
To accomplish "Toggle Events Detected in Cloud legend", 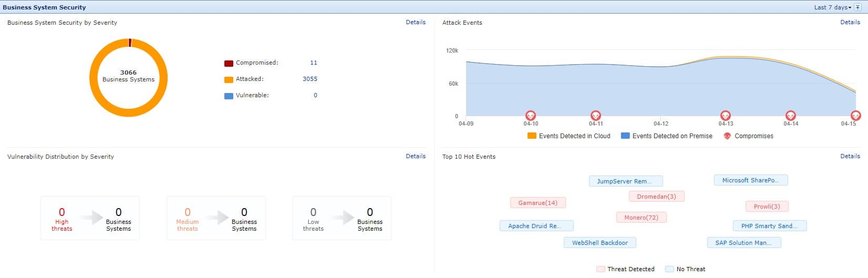I will coord(569,136).
